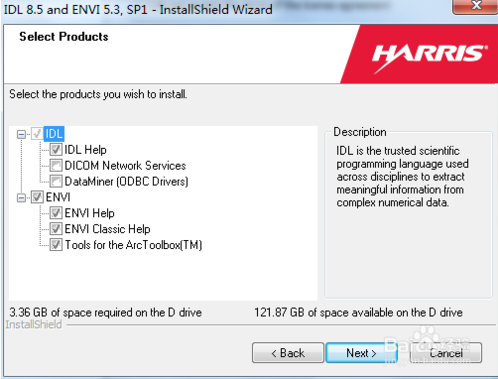Click the Back button

[x=288, y=353]
